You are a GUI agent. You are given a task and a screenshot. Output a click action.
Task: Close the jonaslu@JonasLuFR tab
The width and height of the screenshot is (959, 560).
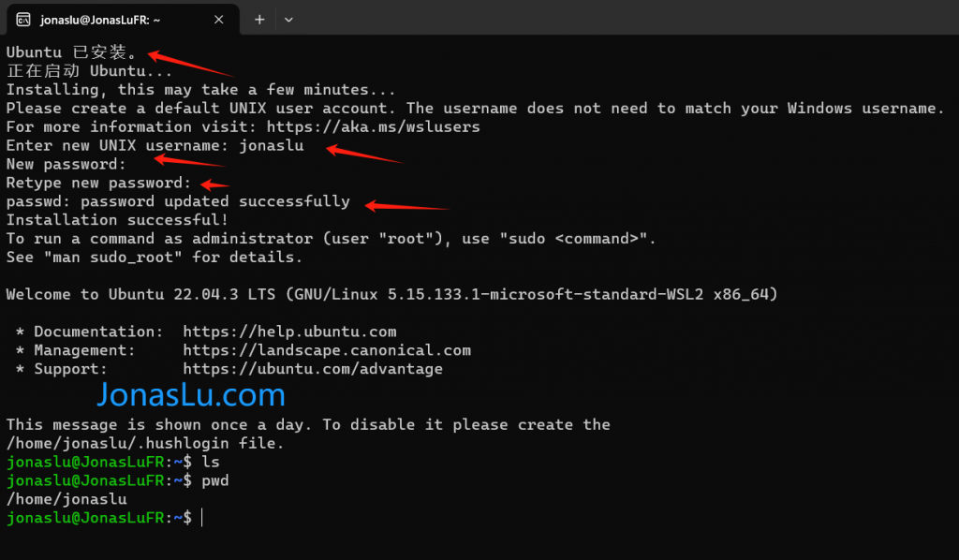tap(218, 20)
